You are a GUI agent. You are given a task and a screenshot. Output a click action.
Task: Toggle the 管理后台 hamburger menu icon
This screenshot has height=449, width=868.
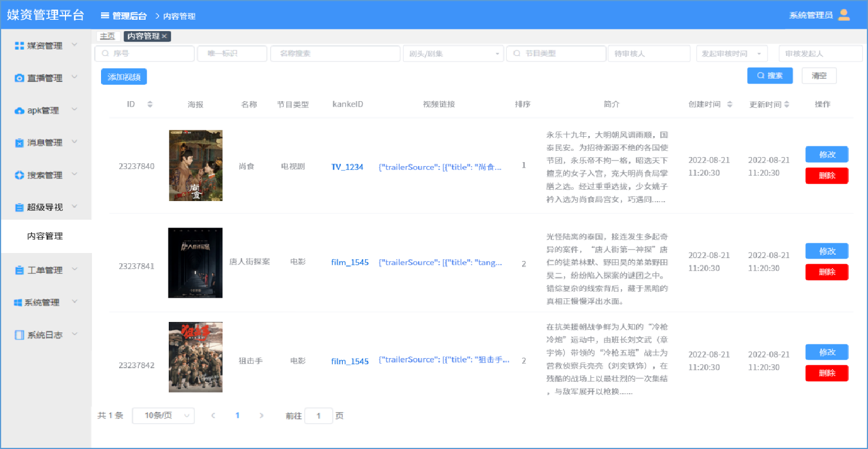105,16
